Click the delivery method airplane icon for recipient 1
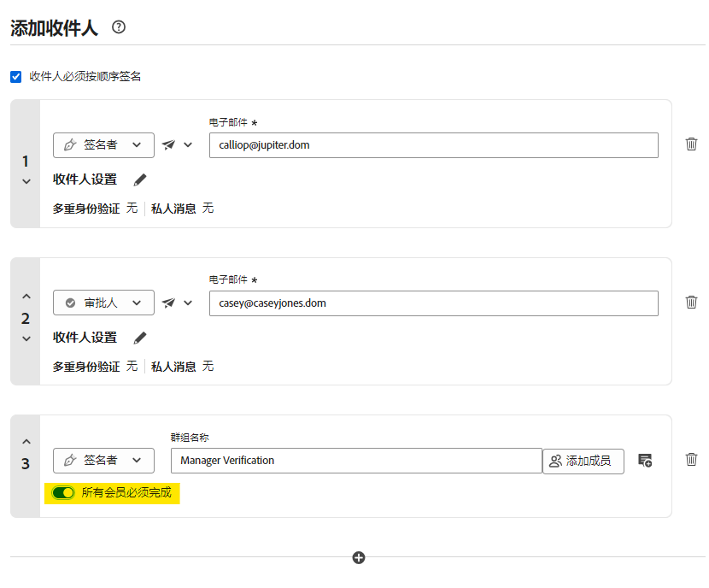Screen dimensions: 709x588 [168, 144]
